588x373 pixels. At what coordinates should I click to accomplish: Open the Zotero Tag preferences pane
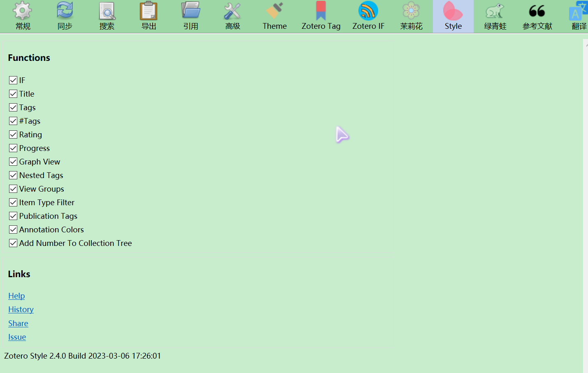click(321, 16)
